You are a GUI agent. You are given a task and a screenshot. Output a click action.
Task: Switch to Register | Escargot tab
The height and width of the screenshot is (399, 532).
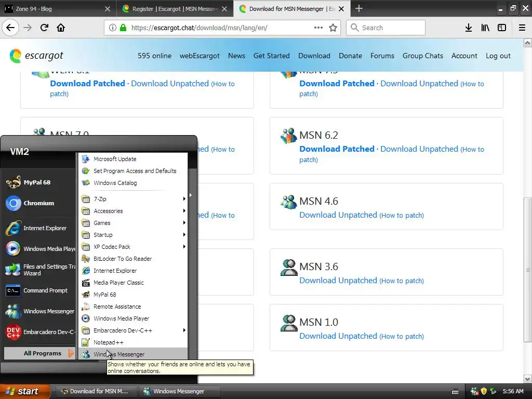(175, 9)
